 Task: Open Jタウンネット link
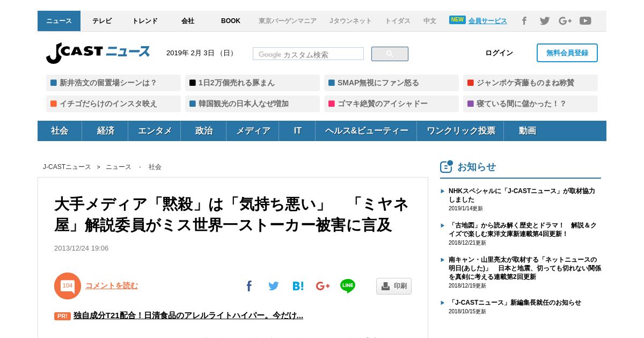point(350,21)
